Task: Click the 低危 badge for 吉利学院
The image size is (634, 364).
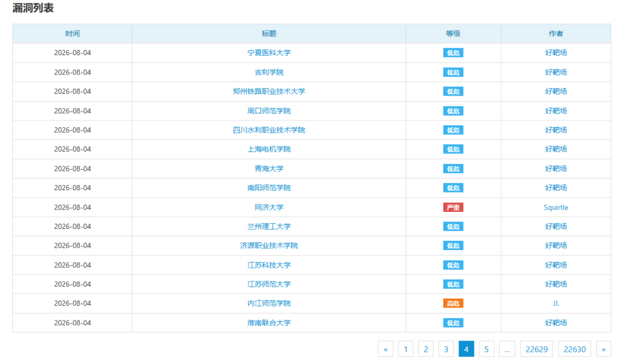Action: click(453, 72)
